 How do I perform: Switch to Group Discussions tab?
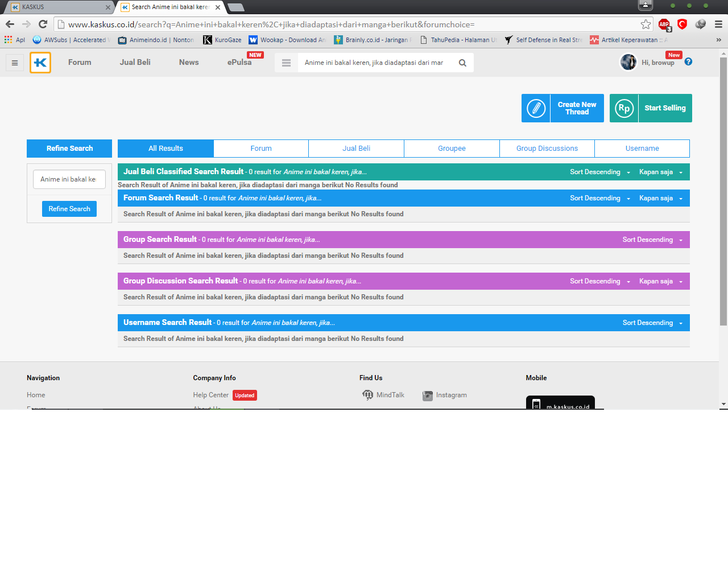click(x=547, y=149)
